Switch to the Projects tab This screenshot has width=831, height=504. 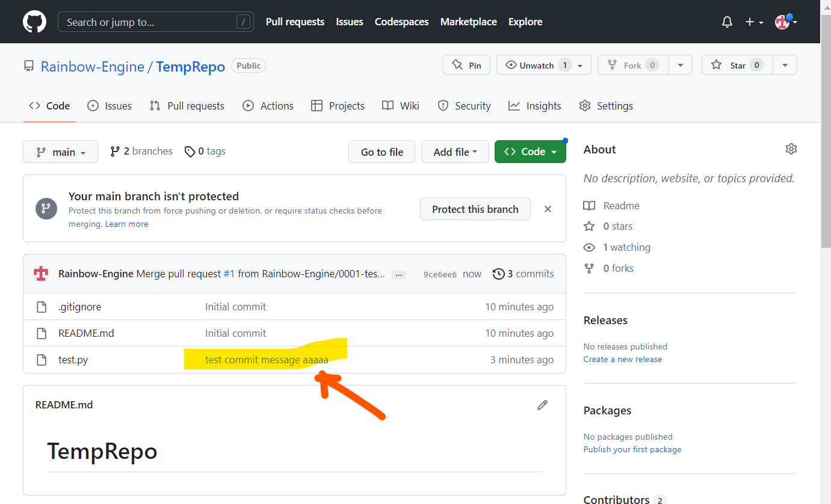point(338,106)
